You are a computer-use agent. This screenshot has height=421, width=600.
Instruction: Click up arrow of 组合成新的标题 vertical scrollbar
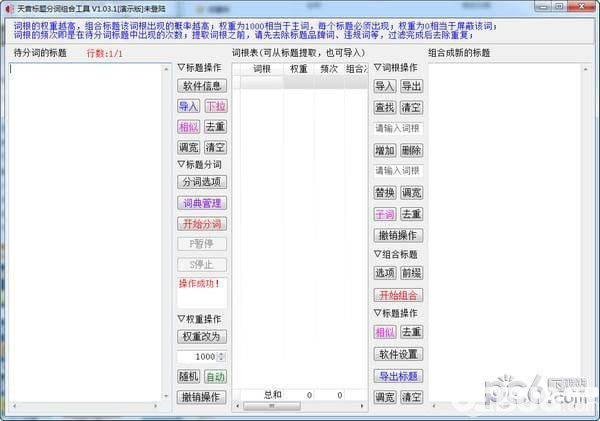(x=585, y=69)
